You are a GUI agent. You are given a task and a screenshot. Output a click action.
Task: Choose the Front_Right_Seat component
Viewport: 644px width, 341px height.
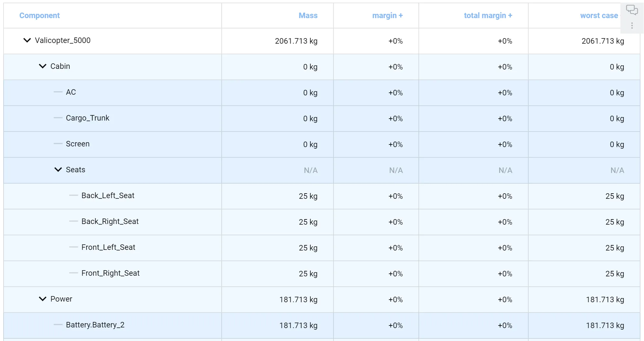110,273
